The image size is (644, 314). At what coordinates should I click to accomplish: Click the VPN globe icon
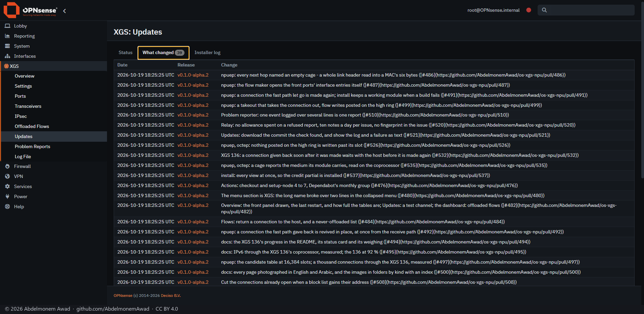pos(7,176)
